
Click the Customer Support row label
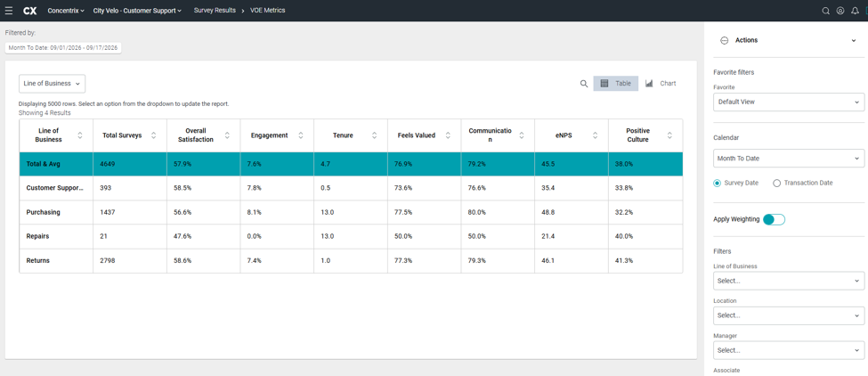coord(55,188)
